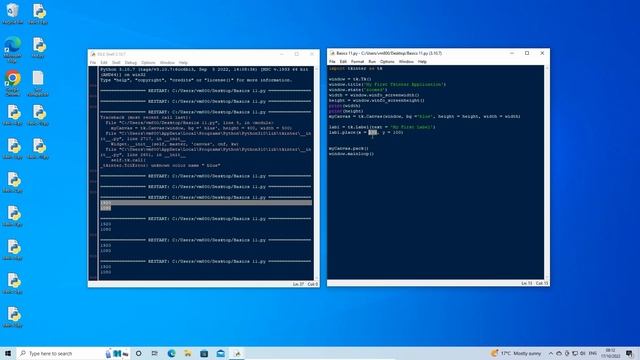Click the 'window.mainloop()' code line
Screen dimensions: 640x360
click(351, 154)
